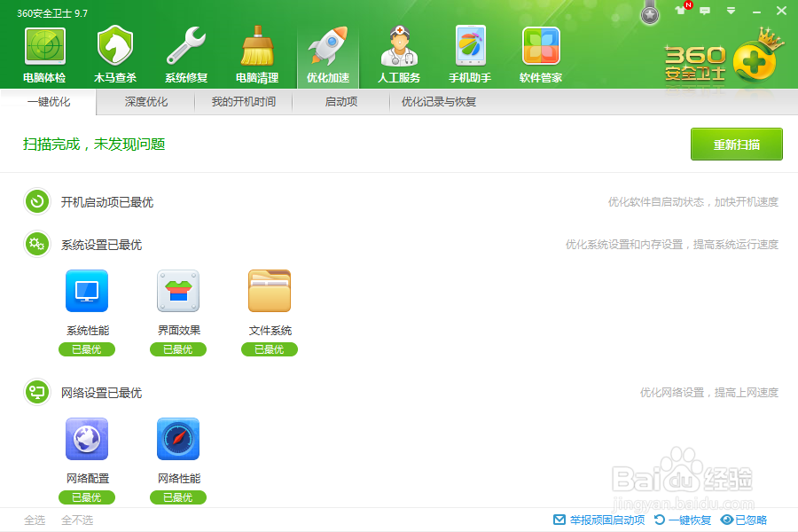The width and height of the screenshot is (798, 532).
Task: Click the 重新扫描 button
Action: [x=737, y=144]
